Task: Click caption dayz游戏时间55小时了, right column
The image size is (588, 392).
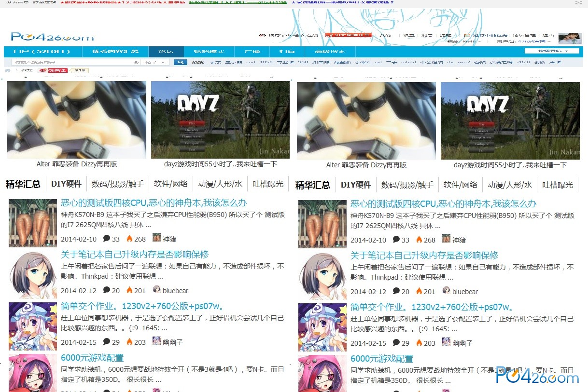Action: point(510,165)
